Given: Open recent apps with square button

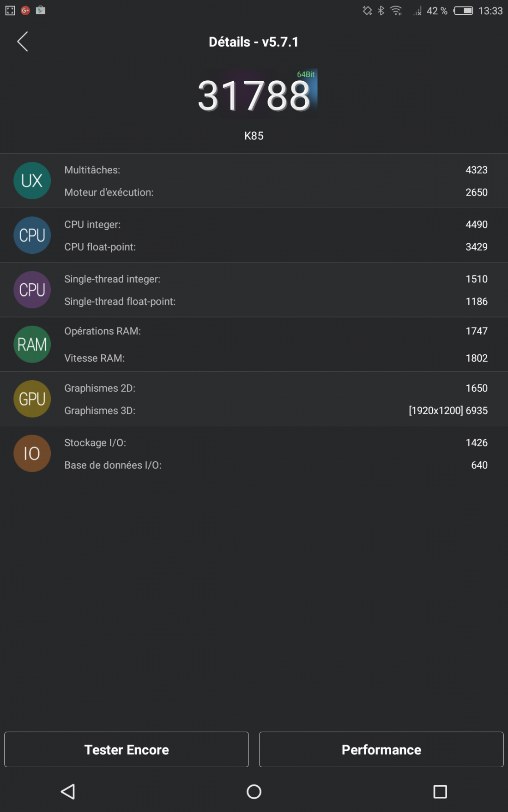Looking at the screenshot, I should [440, 791].
